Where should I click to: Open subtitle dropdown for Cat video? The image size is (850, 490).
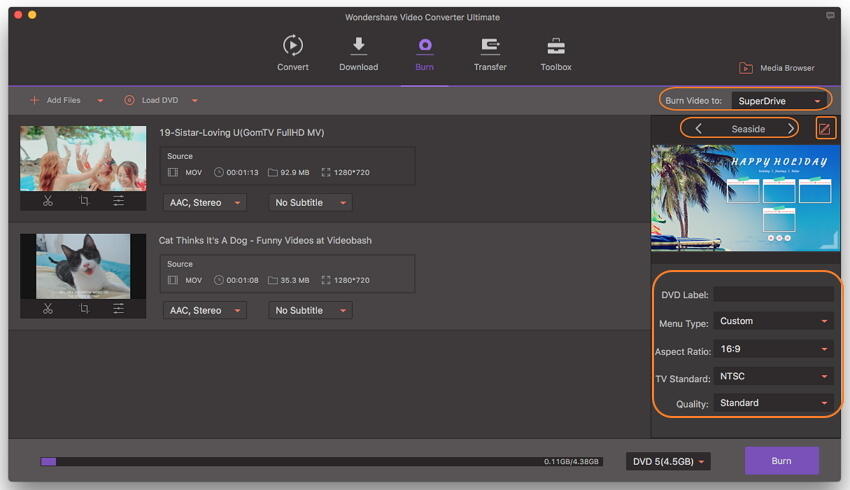tap(310, 311)
